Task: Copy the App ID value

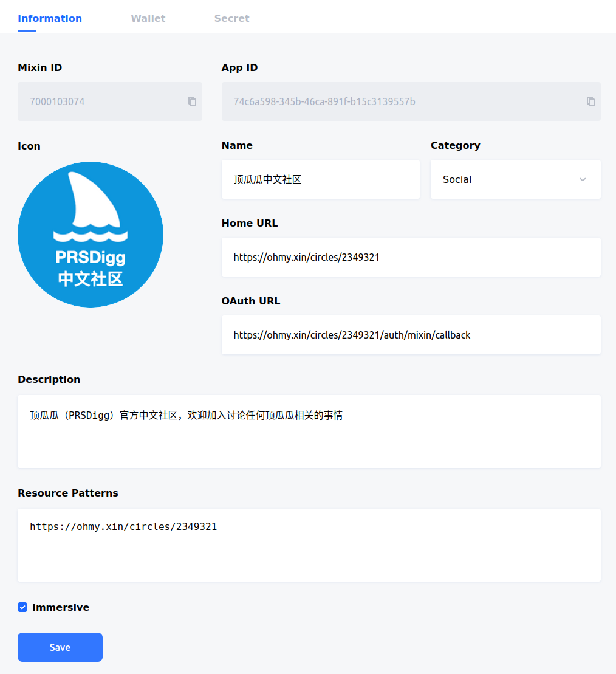Action: tap(590, 101)
